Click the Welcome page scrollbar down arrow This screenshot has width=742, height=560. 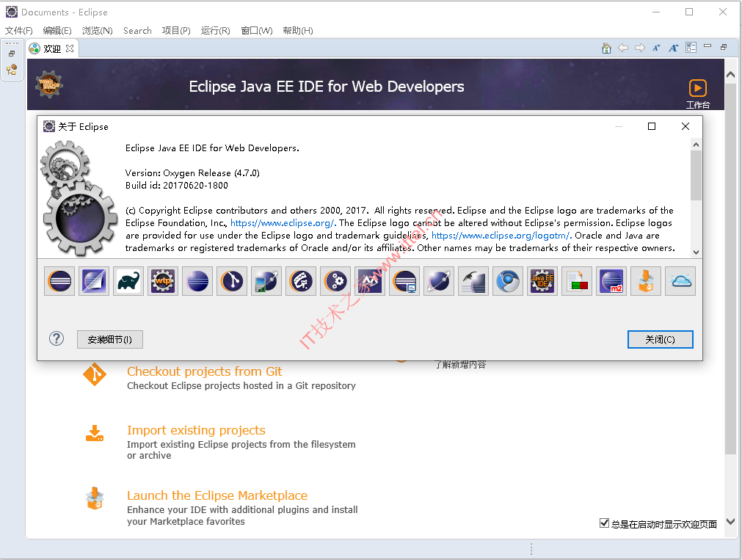coord(731,522)
